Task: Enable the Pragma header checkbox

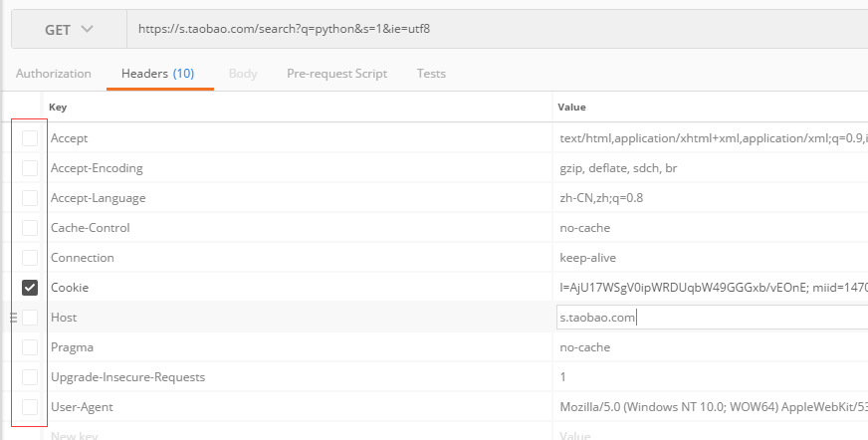Action: [x=30, y=347]
